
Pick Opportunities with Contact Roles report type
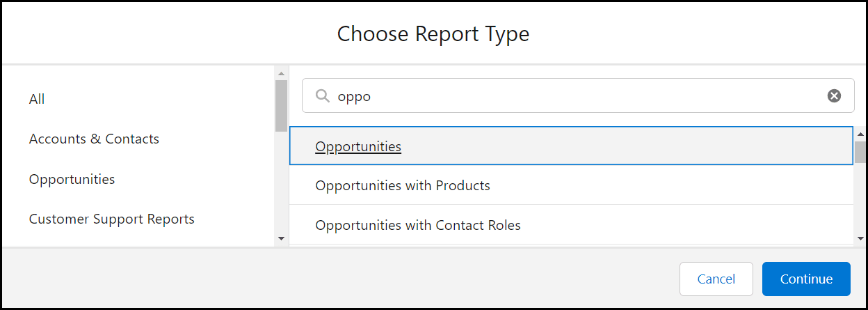[x=418, y=225]
